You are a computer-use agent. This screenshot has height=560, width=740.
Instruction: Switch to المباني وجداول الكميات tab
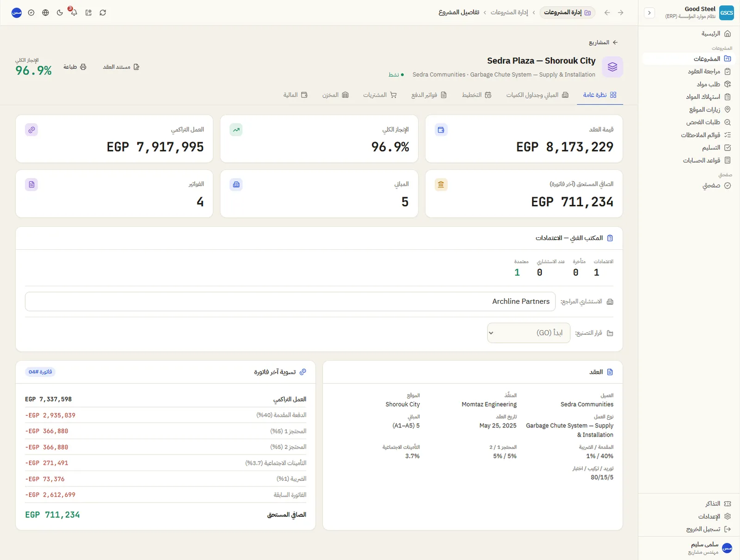click(x=537, y=95)
